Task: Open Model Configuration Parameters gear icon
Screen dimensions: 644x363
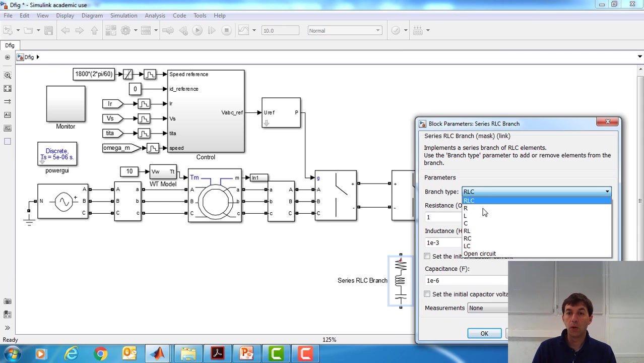Action: tap(125, 30)
